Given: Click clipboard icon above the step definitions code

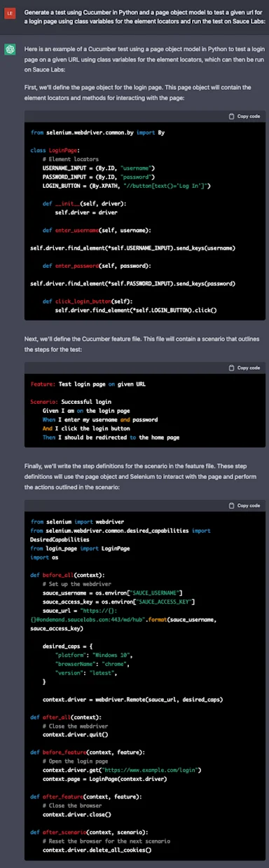Looking at the screenshot, I should click(x=232, y=505).
